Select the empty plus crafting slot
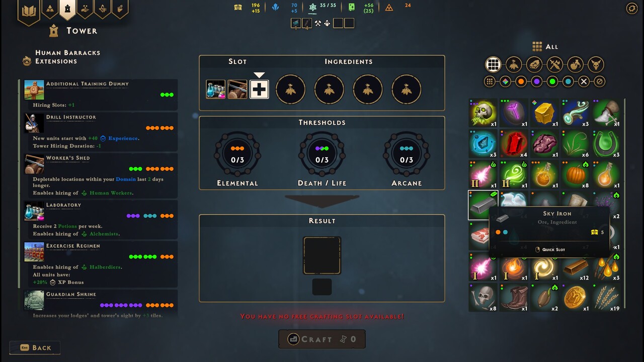Image resolution: width=644 pixels, height=362 pixels. coord(259,89)
